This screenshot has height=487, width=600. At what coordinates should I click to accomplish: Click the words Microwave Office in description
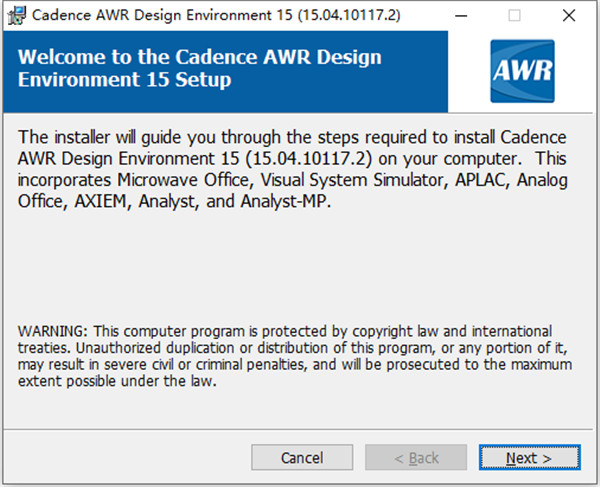coord(183,180)
